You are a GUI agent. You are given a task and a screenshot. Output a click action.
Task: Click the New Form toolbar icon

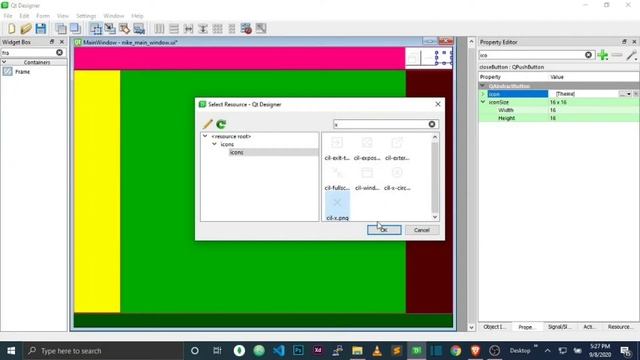[x=11, y=29]
